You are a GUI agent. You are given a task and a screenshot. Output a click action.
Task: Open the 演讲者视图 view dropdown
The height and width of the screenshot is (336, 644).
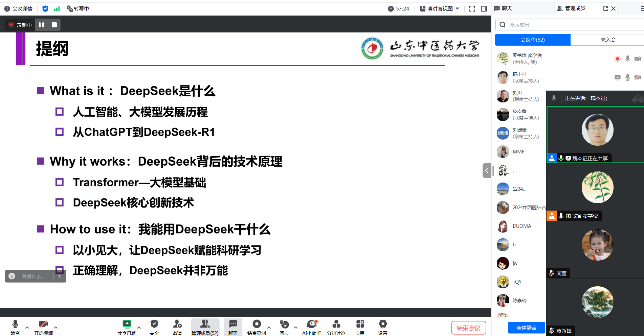point(440,9)
